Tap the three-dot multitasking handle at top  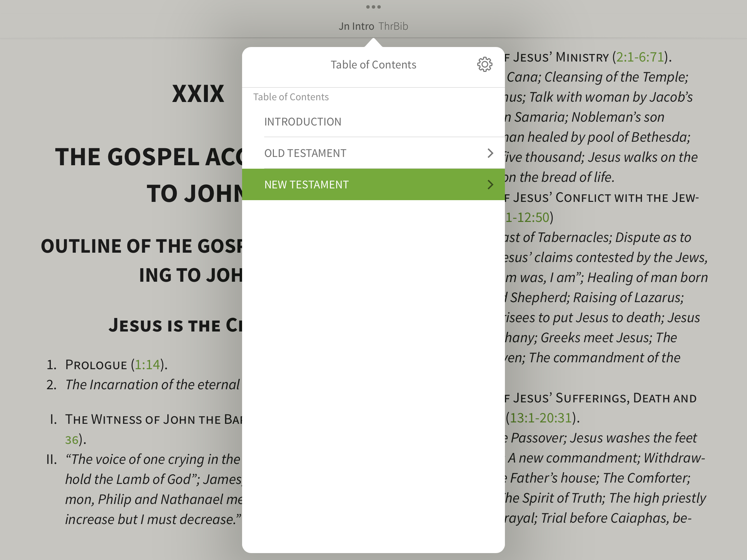click(373, 7)
